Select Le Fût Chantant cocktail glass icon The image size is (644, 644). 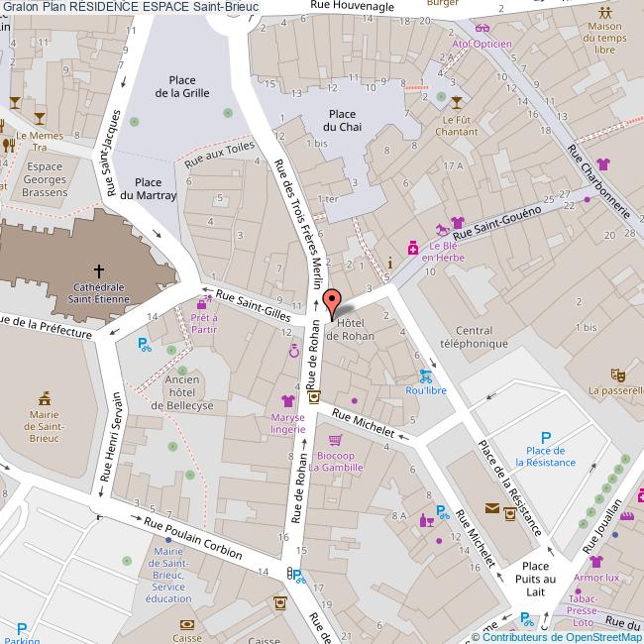[x=456, y=102]
